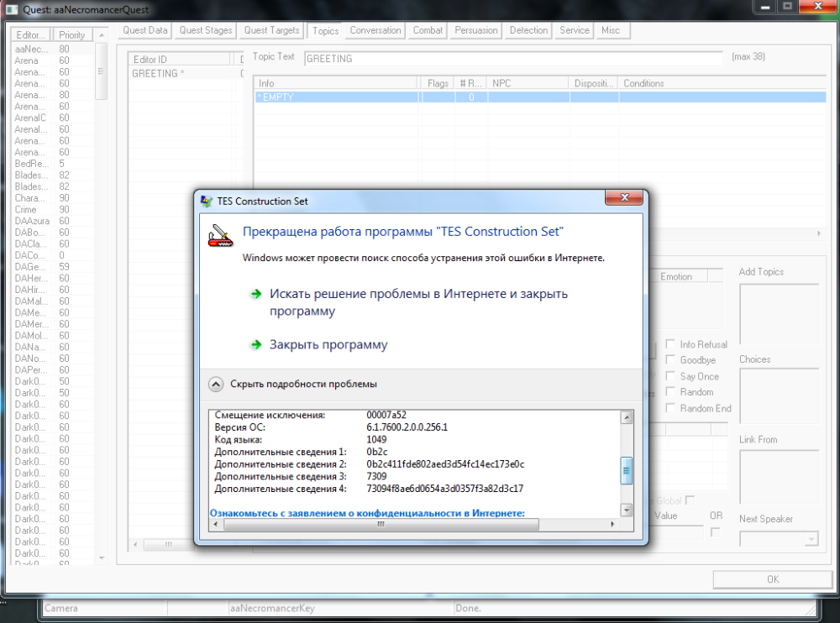Click details horizontal scrollbar thumb
840x623 pixels.
pyautogui.click(x=381, y=525)
